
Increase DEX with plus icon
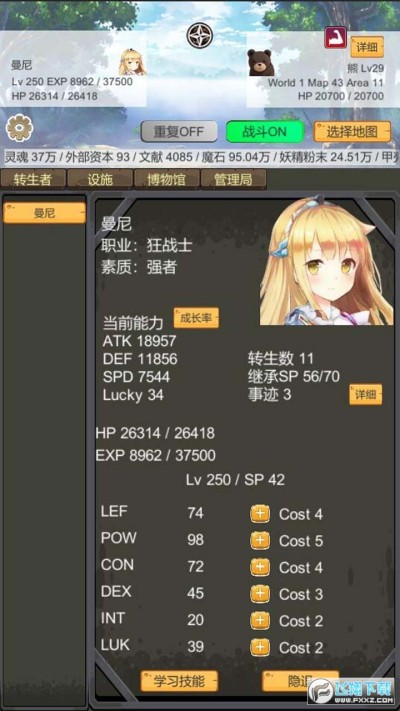click(x=260, y=594)
